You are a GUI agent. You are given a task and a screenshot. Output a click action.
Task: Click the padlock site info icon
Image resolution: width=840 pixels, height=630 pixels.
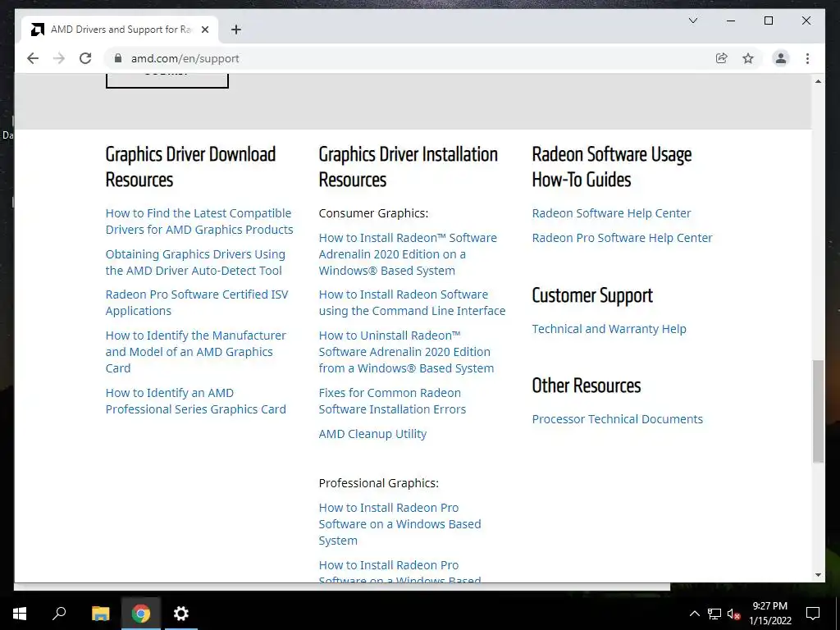[118, 58]
